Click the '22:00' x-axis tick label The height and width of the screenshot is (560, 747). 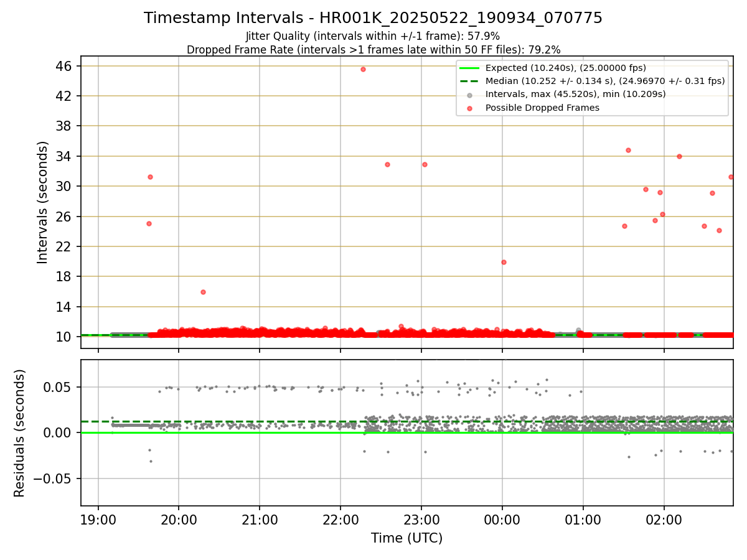(341, 521)
